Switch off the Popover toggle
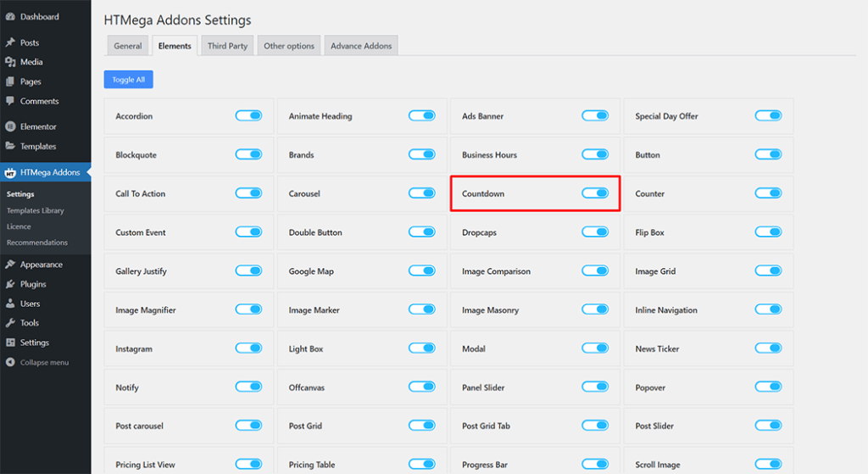This screenshot has width=868, height=474. point(768,387)
